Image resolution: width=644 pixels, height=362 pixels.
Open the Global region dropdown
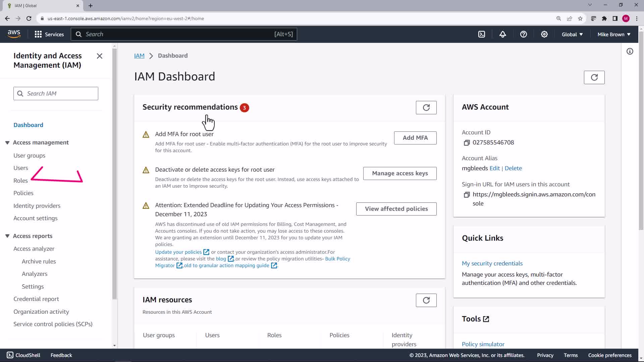click(x=572, y=34)
